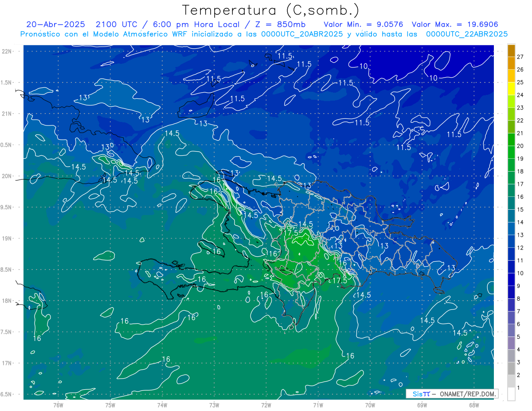Select initialization time '0000UTC_20ABR2025'
The width and height of the screenshot is (532, 411).
coord(302,34)
